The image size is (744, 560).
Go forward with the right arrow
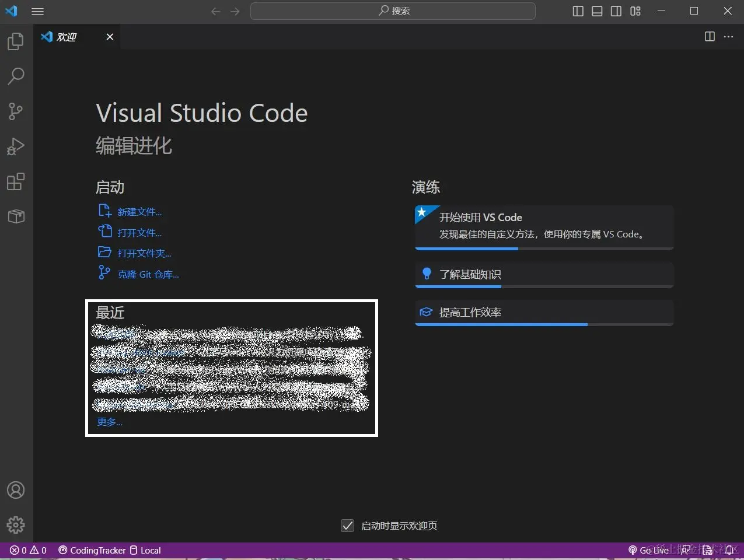[x=235, y=11]
